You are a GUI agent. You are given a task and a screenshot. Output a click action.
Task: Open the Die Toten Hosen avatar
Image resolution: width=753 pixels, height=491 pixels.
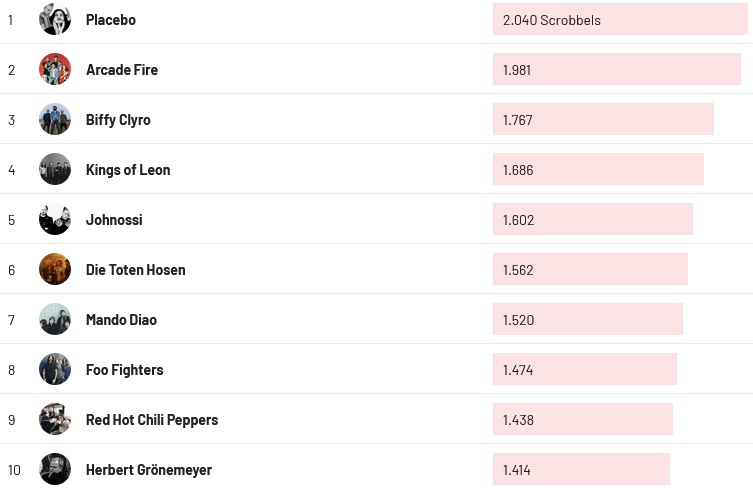tap(55, 269)
